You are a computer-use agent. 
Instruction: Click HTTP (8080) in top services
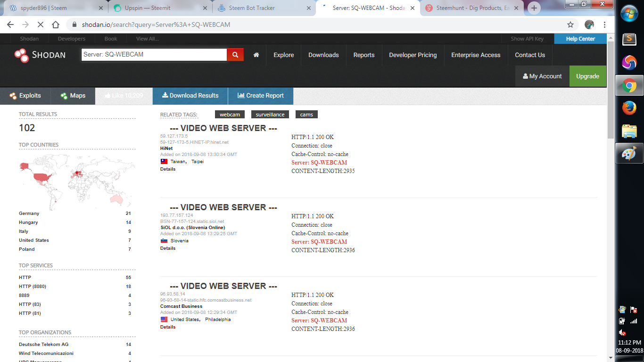(33, 287)
